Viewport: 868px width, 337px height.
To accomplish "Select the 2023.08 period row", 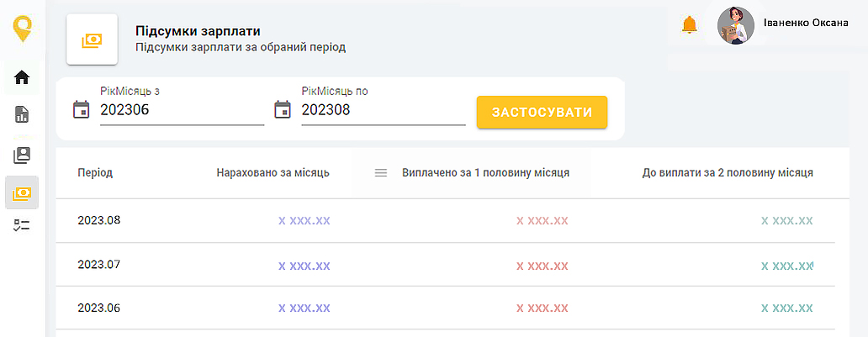I will click(x=99, y=221).
